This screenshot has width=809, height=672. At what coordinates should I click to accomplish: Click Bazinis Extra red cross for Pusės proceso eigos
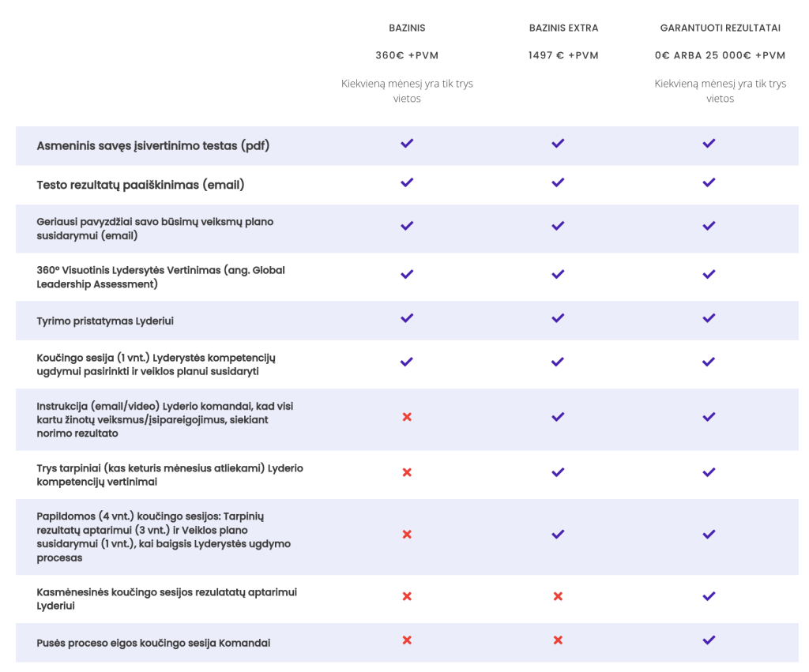point(558,640)
